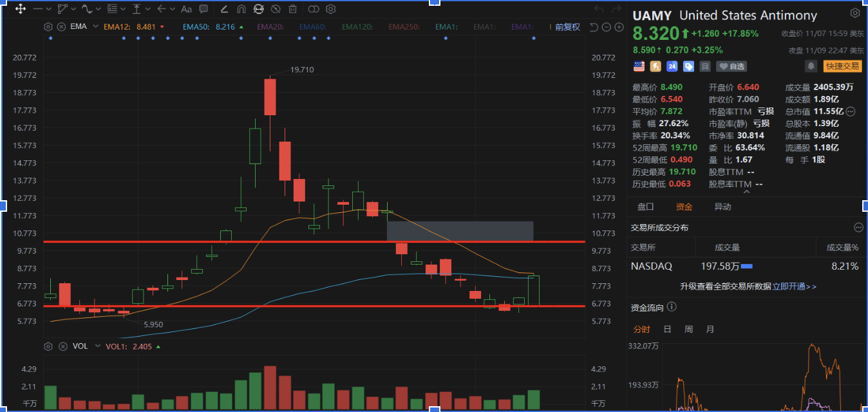Image resolution: width=868 pixels, height=412 pixels.
Task: Open 交易所成交分布 more options icon
Action: [858, 227]
